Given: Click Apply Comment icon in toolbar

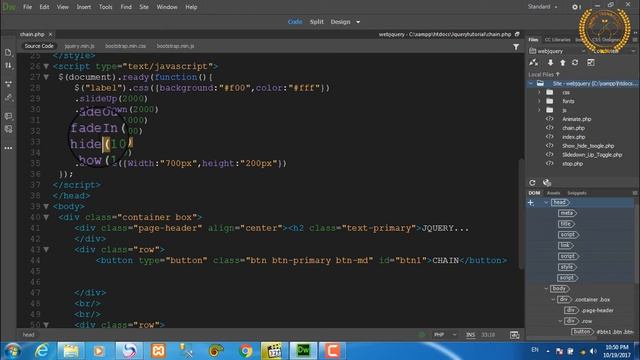Looking at the screenshot, I should coord(8,116).
